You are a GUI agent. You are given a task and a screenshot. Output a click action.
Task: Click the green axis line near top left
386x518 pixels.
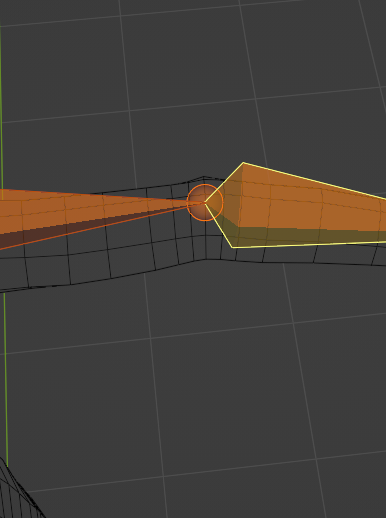tap(1, 100)
